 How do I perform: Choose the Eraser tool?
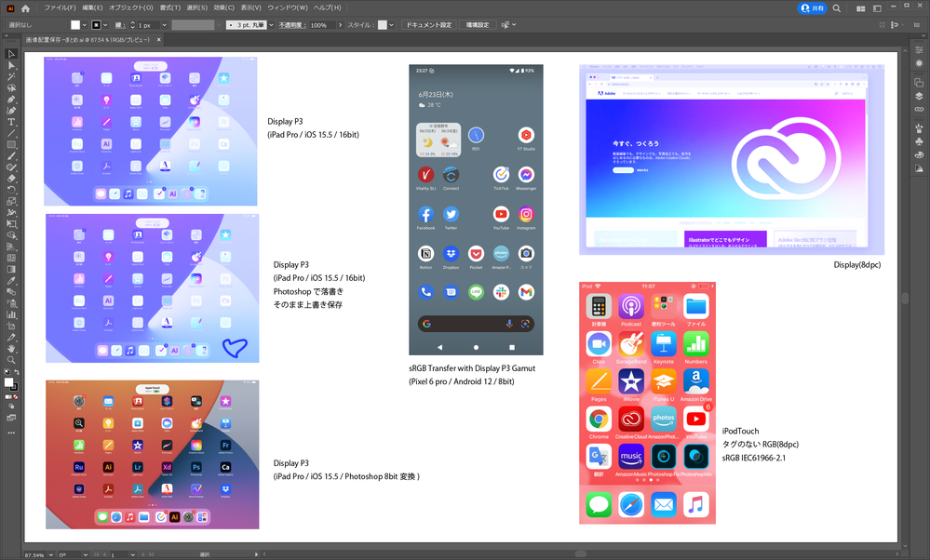(11, 179)
